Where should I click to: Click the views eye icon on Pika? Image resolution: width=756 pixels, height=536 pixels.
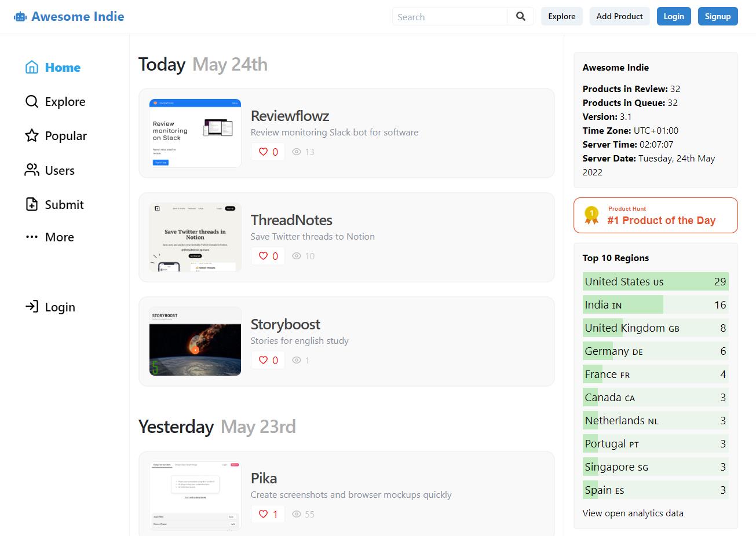tap(297, 514)
